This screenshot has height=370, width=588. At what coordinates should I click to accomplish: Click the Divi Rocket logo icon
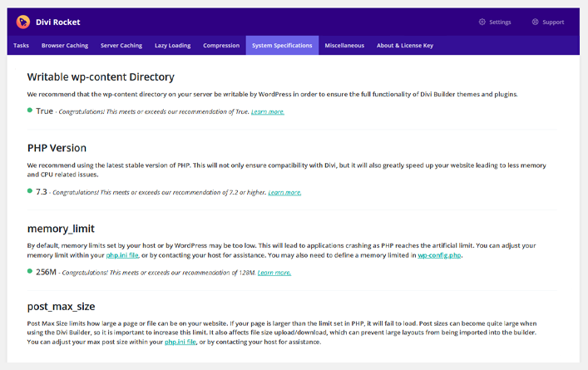[x=23, y=22]
